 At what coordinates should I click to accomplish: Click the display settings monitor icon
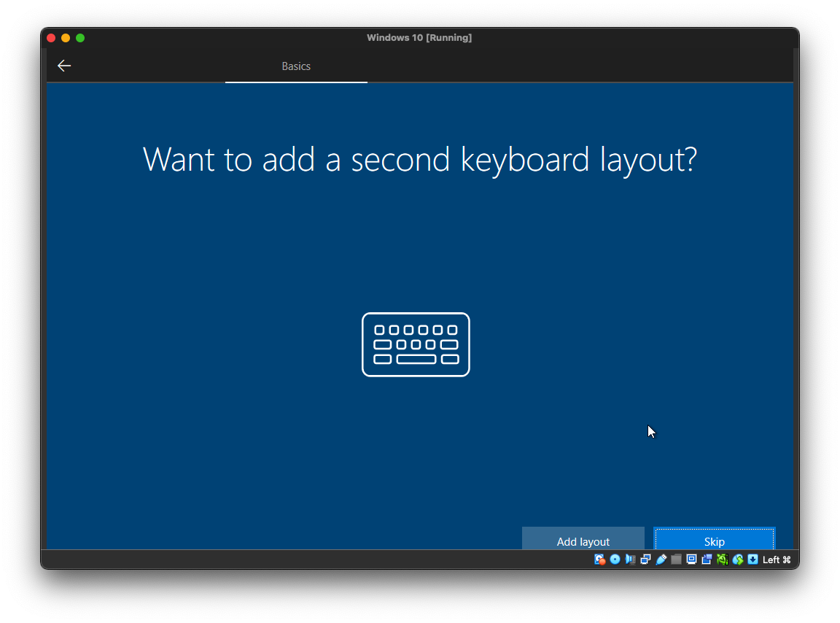point(691,560)
